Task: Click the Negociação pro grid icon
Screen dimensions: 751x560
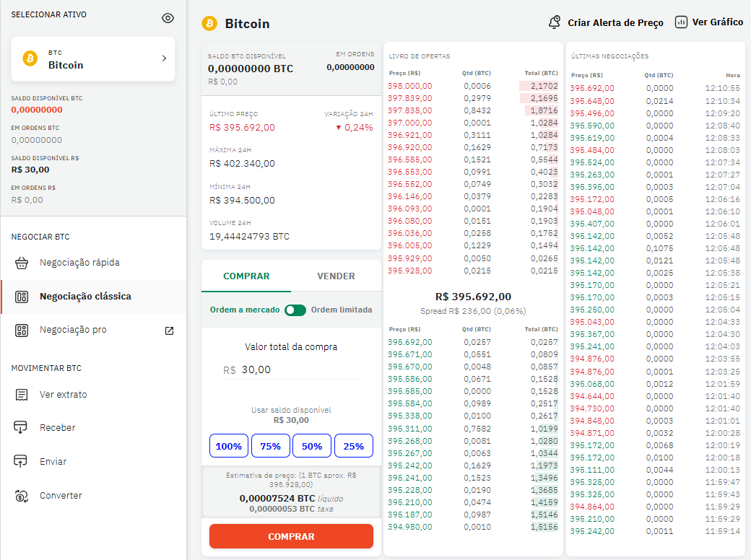Action: (x=22, y=331)
